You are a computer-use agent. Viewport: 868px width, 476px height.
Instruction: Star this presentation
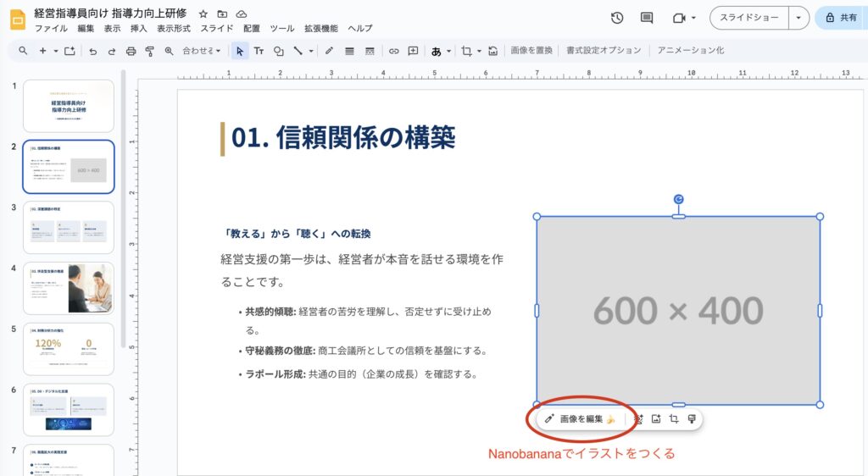pos(203,14)
